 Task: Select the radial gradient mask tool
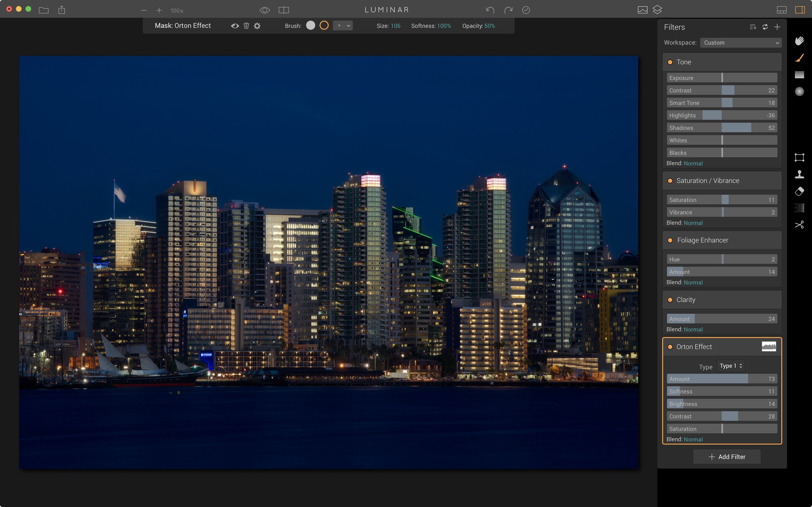click(800, 91)
